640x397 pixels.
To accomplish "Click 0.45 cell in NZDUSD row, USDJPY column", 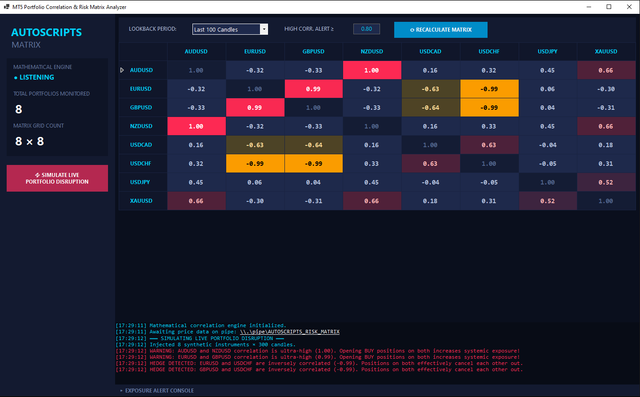I will [547, 126].
